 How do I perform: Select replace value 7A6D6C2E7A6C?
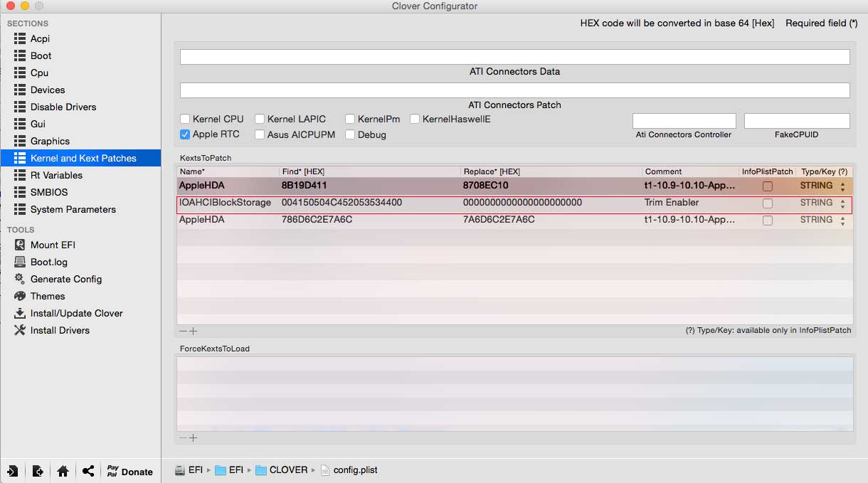click(499, 220)
